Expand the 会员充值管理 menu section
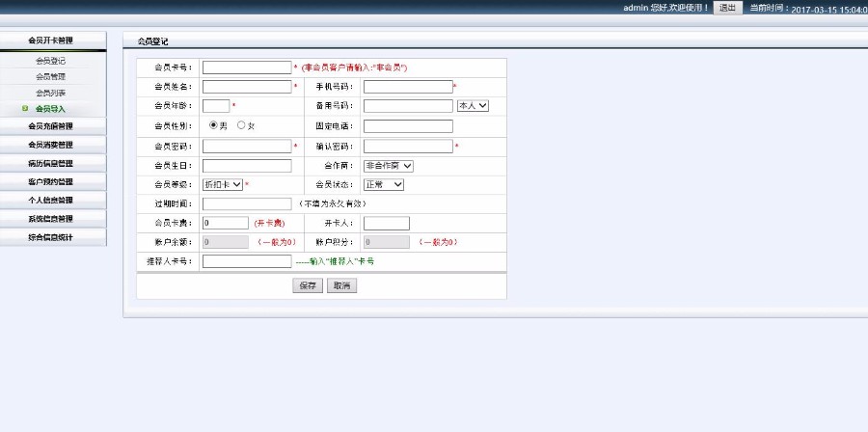The width and height of the screenshot is (868, 432). coord(52,126)
